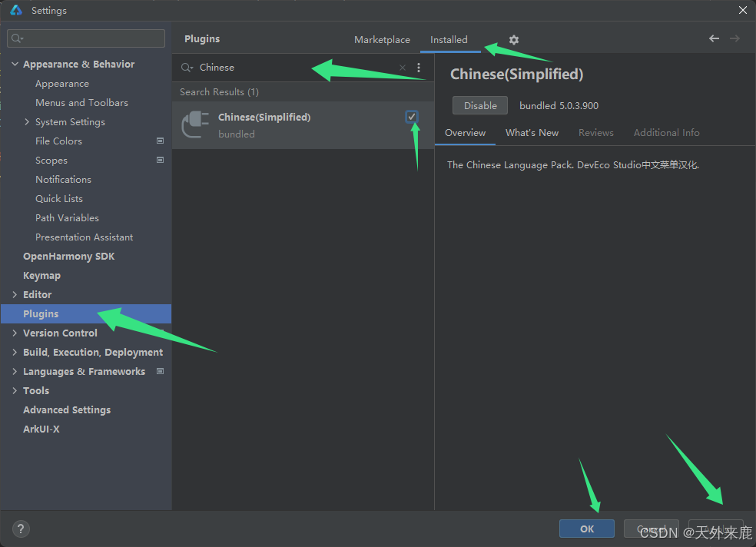Collapse the Appearance & Behavior section
756x547 pixels.
click(x=15, y=64)
